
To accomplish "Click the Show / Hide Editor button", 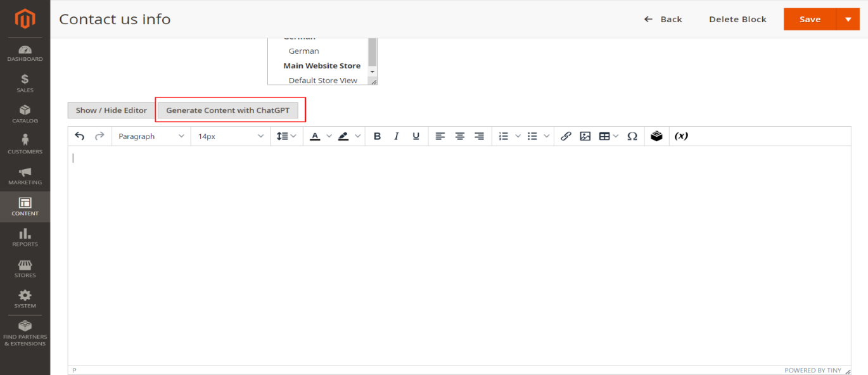I will click(x=111, y=110).
